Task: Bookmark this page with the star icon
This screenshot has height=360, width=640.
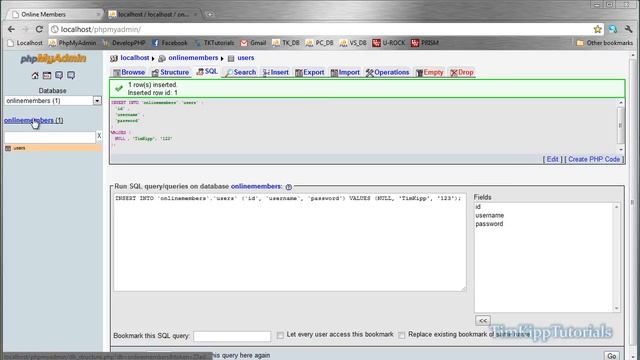Action: click(598, 29)
